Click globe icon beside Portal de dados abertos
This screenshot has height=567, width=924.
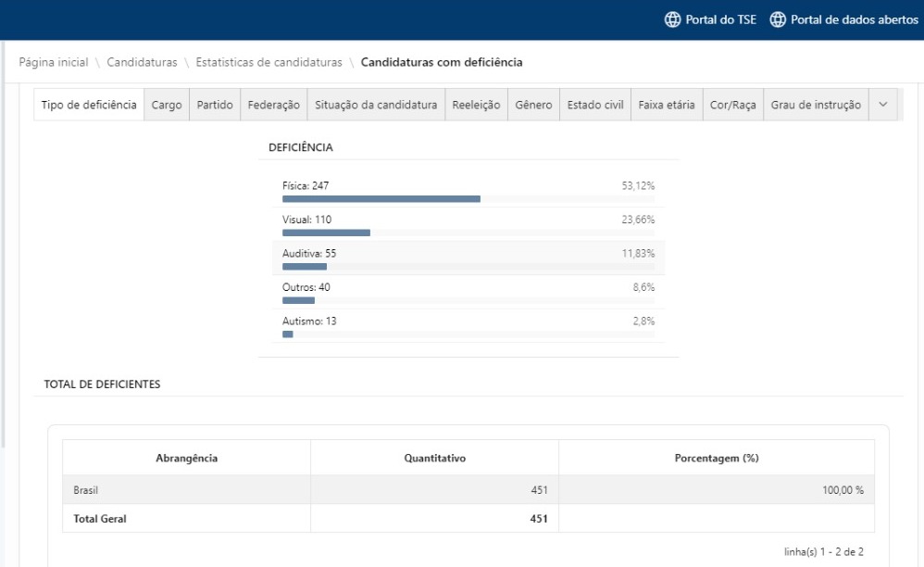point(778,20)
